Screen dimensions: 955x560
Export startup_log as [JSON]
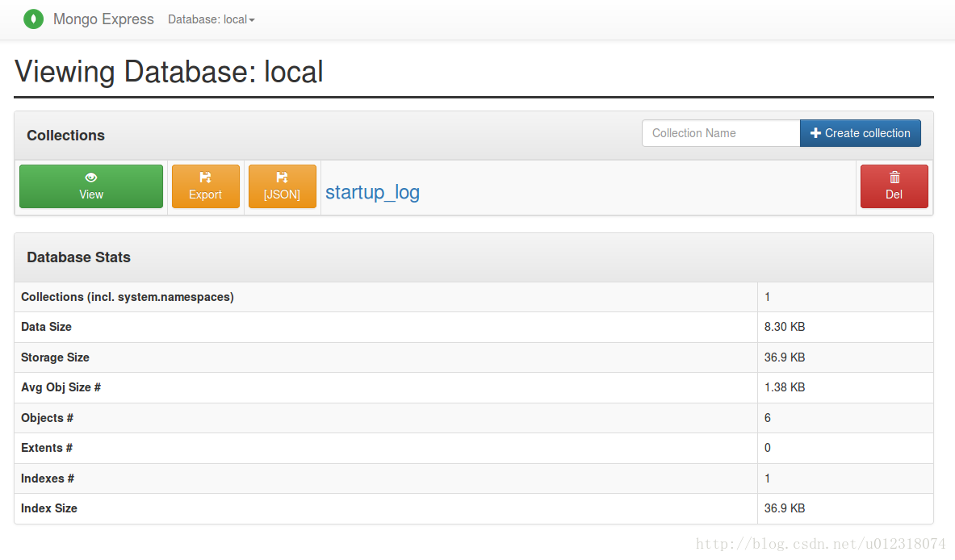coord(282,186)
